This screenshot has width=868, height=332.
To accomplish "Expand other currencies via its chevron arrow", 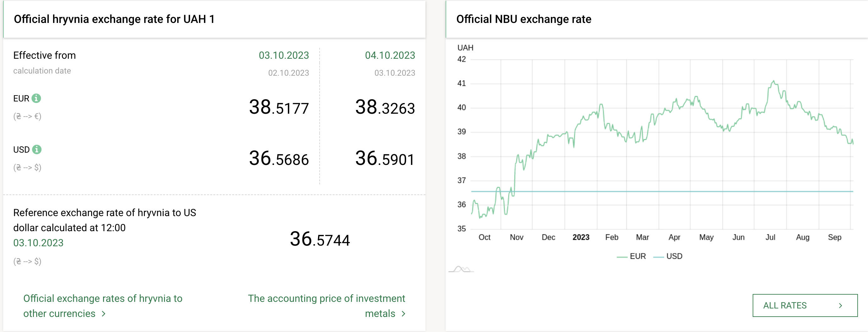I will coord(103,314).
